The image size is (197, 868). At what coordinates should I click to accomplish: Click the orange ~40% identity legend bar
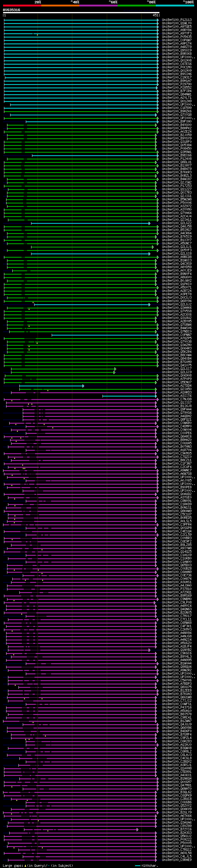click(60, 6)
